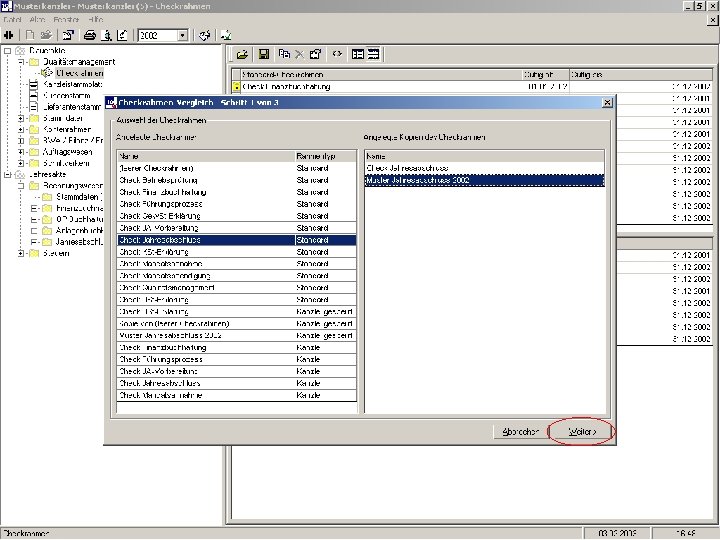Expand the Steuern folder node
This screenshot has height=540, width=720.
pyautogui.click(x=21, y=253)
